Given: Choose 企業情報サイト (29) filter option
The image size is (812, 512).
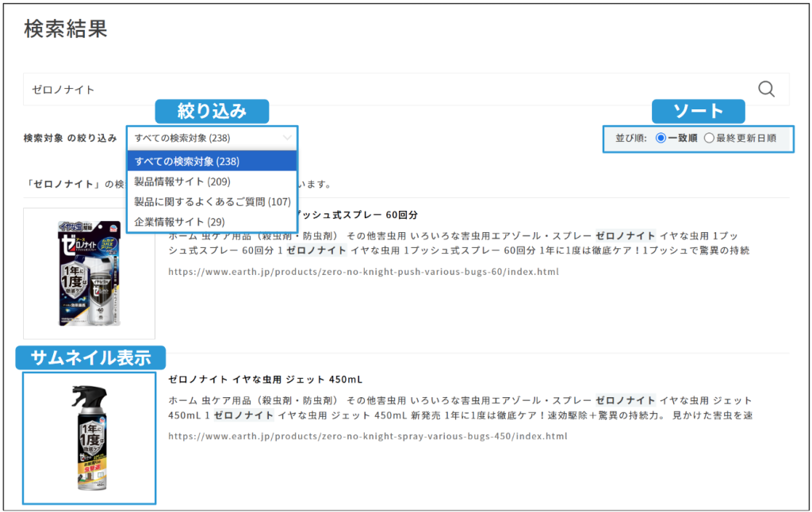Looking at the screenshot, I should tap(212, 222).
